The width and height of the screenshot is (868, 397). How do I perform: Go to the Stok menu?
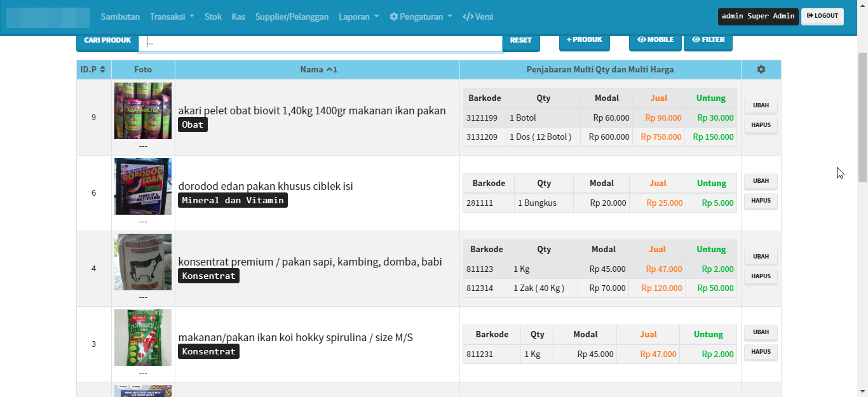coord(213,17)
